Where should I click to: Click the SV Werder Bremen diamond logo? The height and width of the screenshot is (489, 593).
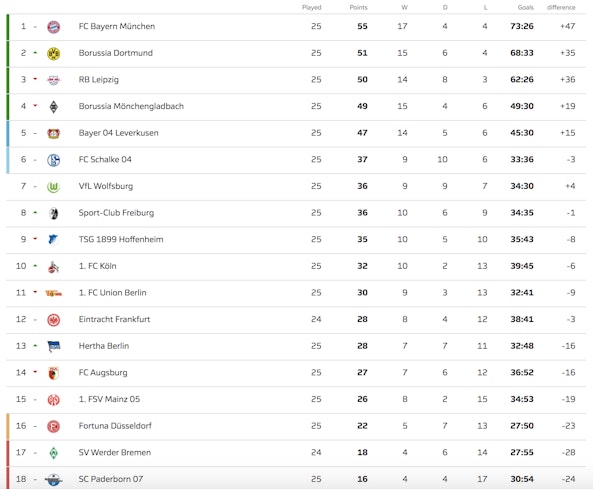coord(53,453)
